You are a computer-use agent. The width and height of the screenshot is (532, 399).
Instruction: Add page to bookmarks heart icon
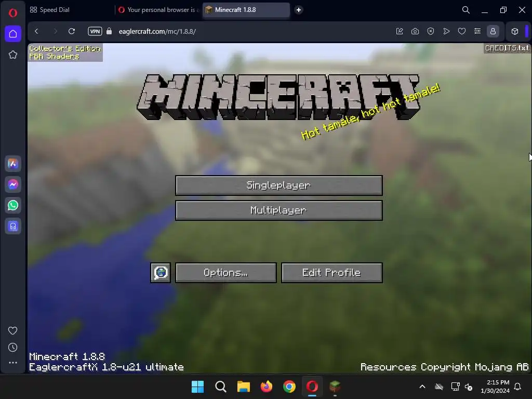click(462, 31)
